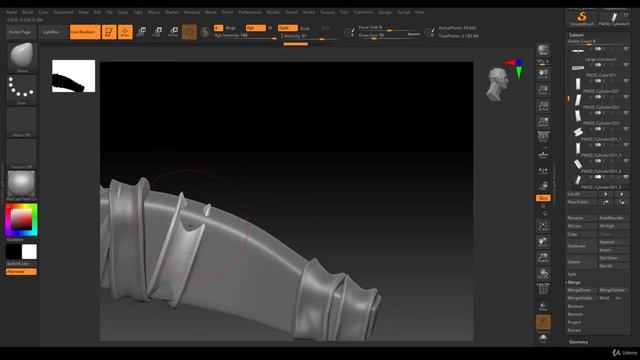The image size is (640, 360).
Task: Collapse the Subtool panel header
Action: (x=576, y=35)
